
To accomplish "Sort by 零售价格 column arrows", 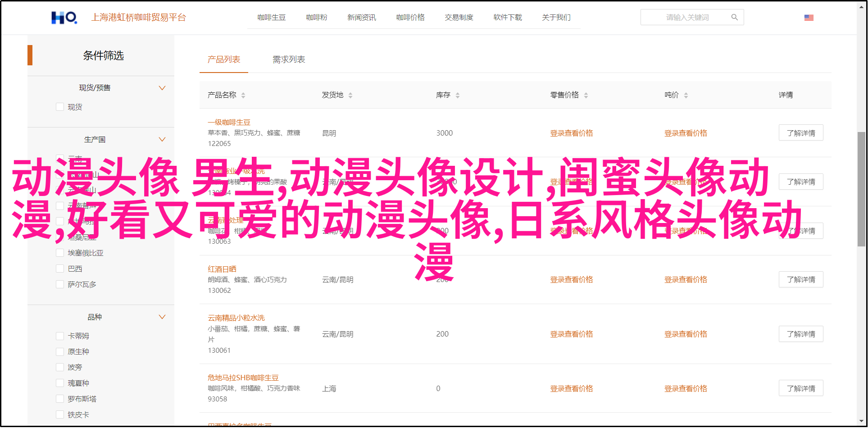I will pos(586,95).
